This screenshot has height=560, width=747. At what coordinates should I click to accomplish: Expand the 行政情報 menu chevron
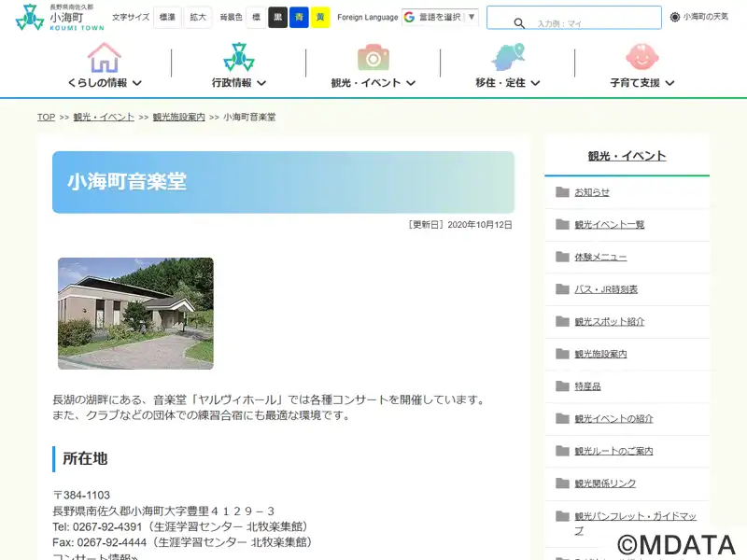pos(261,83)
